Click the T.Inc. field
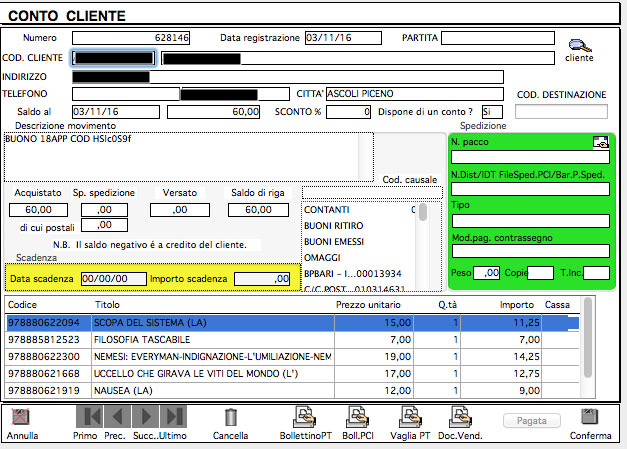 pos(596,273)
